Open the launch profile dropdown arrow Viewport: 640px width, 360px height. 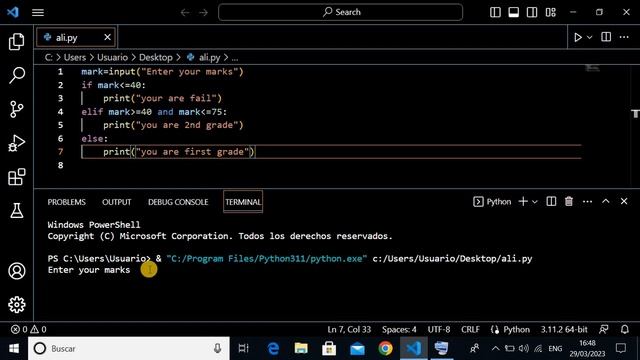click(x=535, y=202)
